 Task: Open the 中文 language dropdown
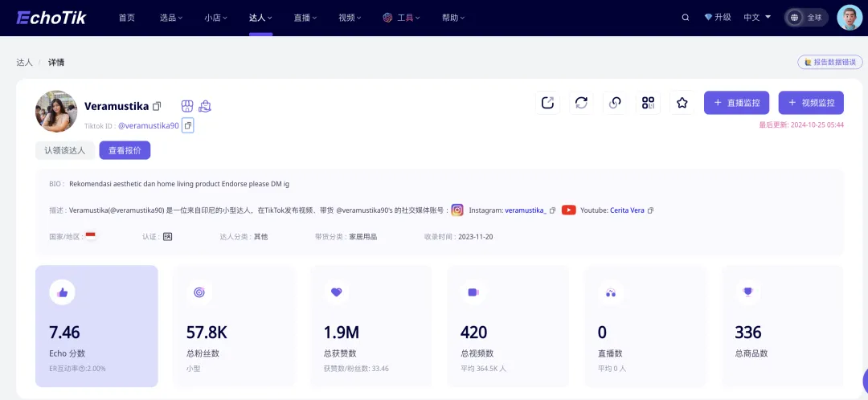pyautogui.click(x=757, y=18)
